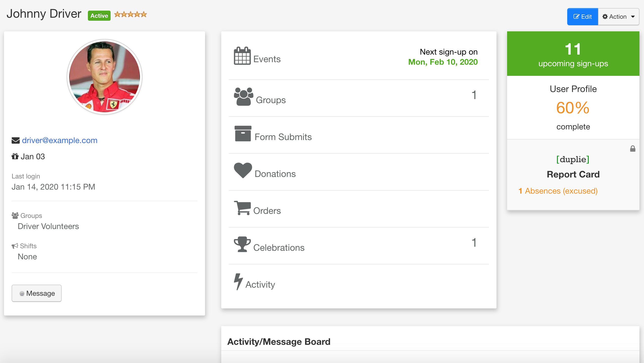Click the Groups people icon in center panel

pyautogui.click(x=243, y=97)
